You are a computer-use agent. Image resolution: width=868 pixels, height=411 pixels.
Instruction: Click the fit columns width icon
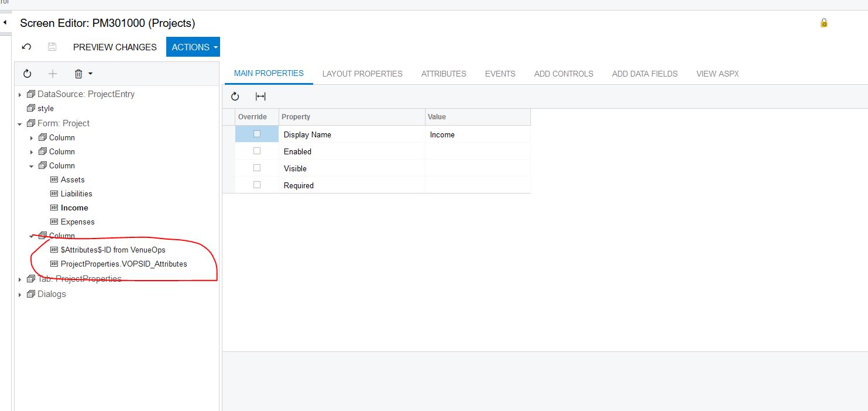pyautogui.click(x=260, y=96)
